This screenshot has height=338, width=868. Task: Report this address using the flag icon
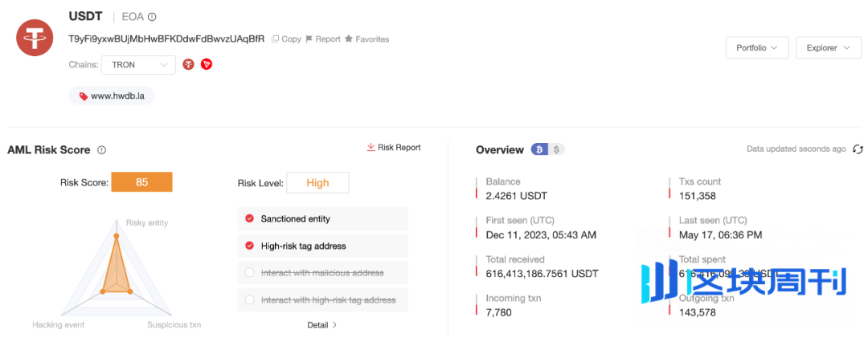coord(323,39)
